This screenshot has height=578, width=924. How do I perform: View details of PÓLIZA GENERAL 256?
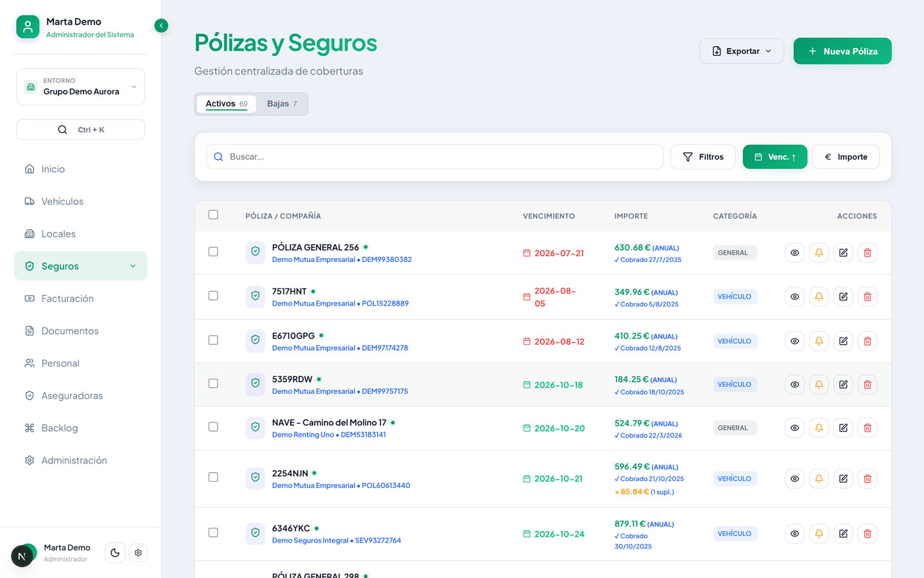click(x=794, y=253)
